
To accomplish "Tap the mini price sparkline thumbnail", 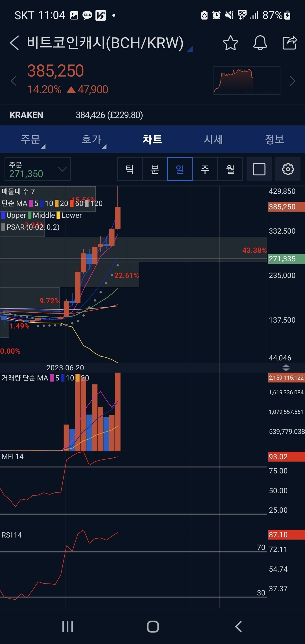I will [x=247, y=80].
